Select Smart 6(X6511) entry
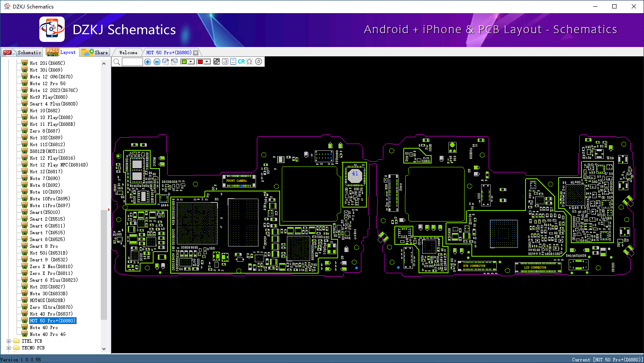Viewport: 644px width, 363px height. (47, 226)
